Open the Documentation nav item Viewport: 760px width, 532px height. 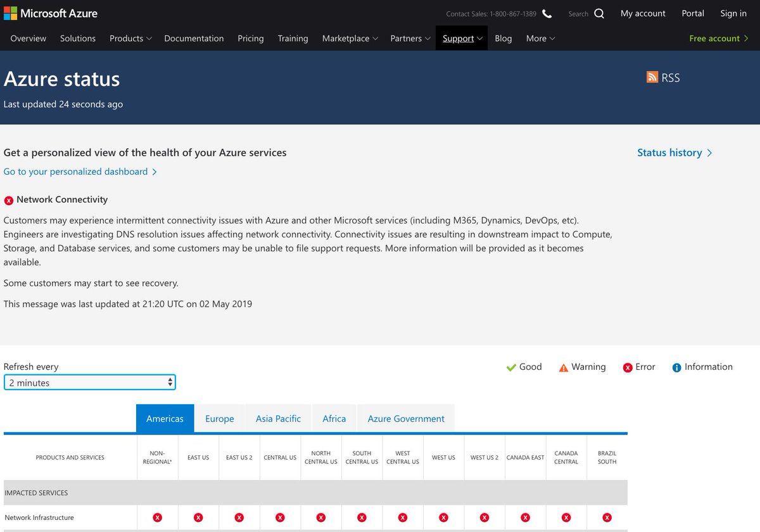[x=194, y=39]
